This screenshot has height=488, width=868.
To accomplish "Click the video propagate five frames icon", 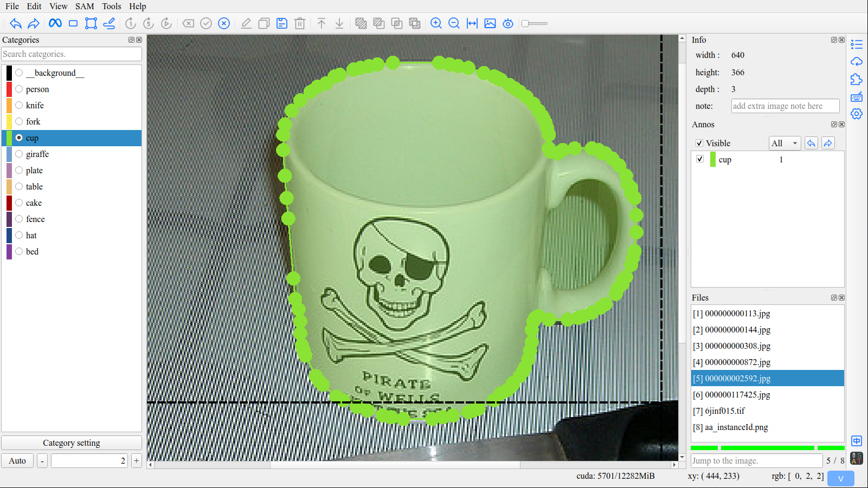I will tap(149, 23).
